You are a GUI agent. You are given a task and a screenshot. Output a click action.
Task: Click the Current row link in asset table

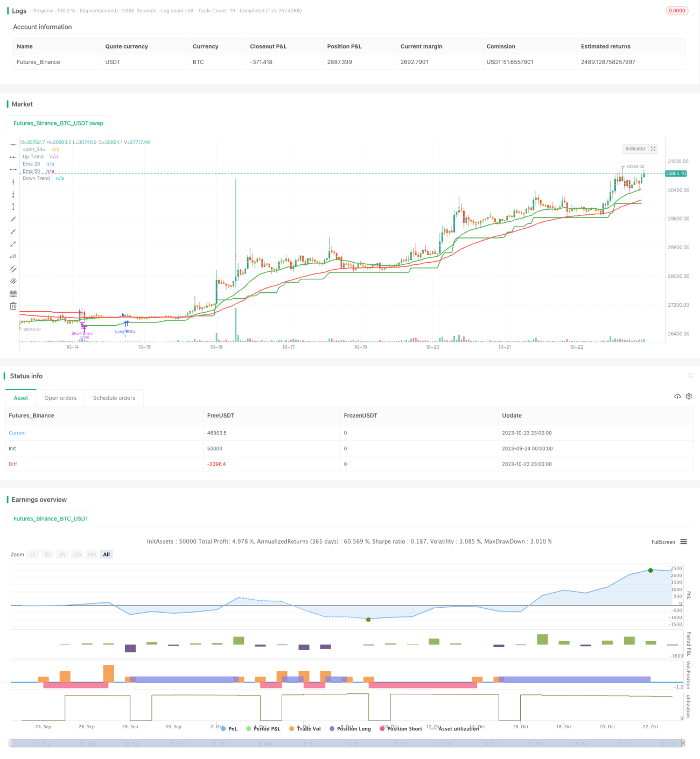coord(17,433)
